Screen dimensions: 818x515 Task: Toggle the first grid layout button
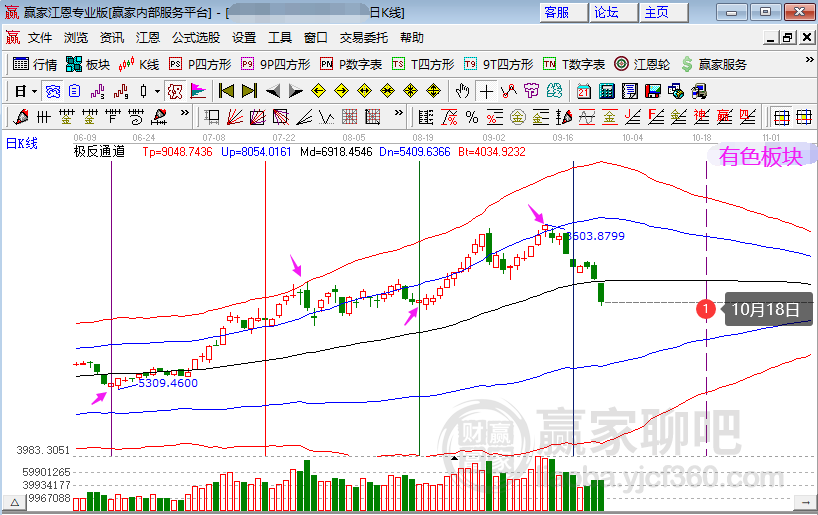[x=781, y=117]
